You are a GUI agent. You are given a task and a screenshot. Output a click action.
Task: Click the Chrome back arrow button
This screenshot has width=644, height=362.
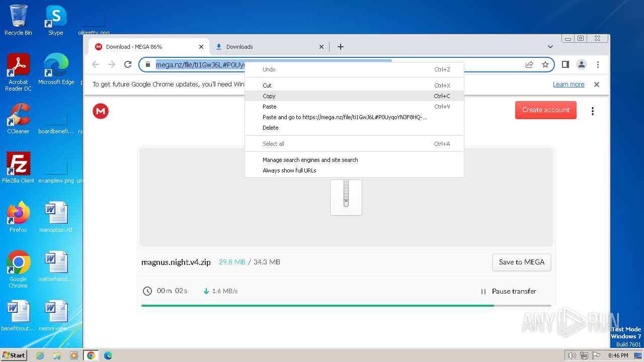[x=96, y=64]
